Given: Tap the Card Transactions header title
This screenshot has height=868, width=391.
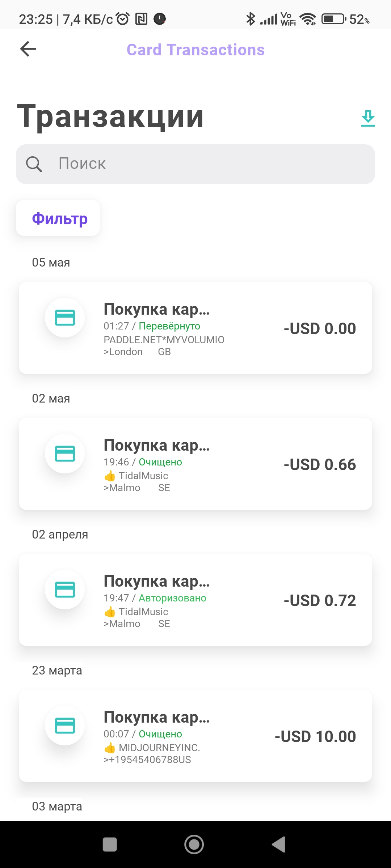Looking at the screenshot, I should (195, 50).
